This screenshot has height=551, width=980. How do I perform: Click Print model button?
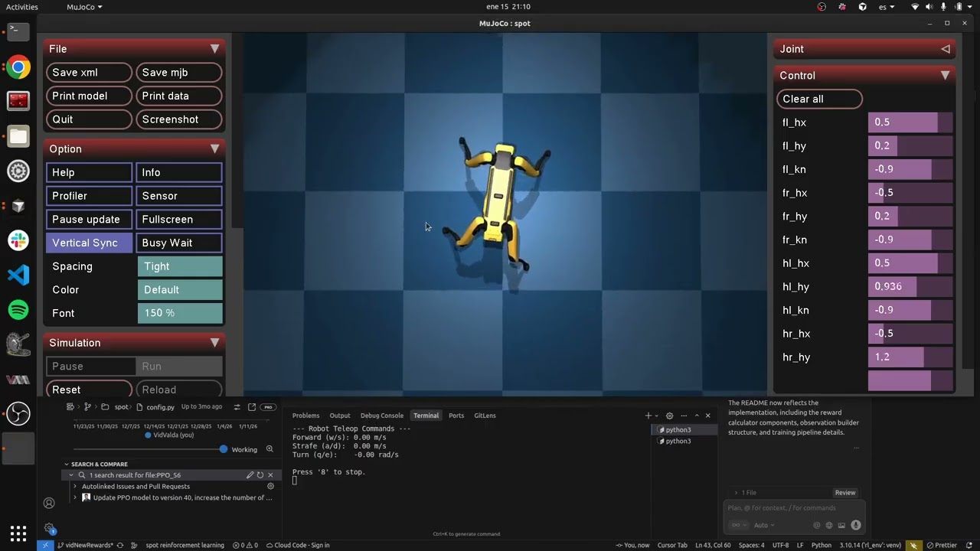click(x=89, y=96)
